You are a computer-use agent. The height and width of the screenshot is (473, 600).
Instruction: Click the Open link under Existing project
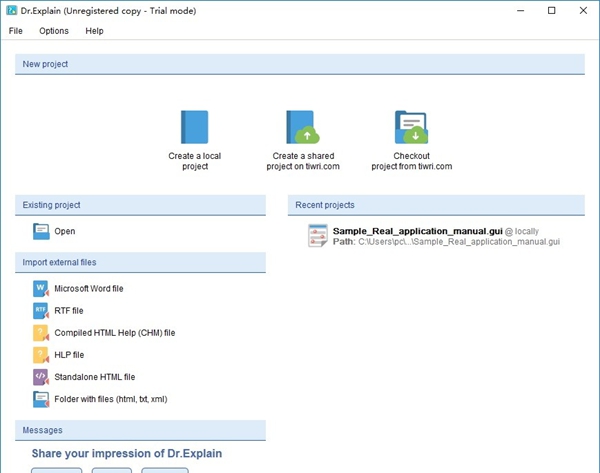point(65,231)
